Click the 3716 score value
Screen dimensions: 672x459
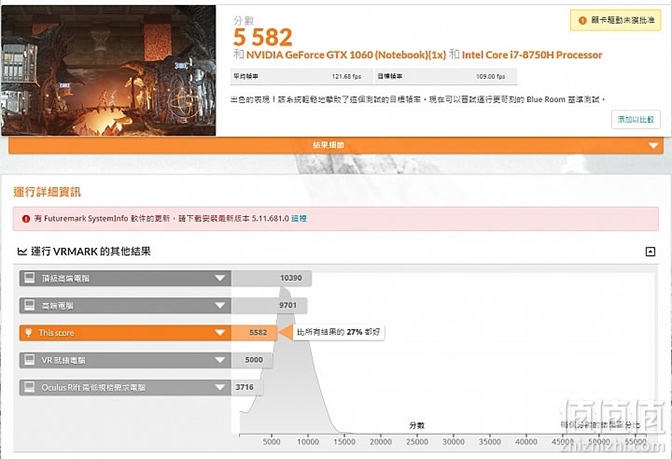pyautogui.click(x=244, y=387)
